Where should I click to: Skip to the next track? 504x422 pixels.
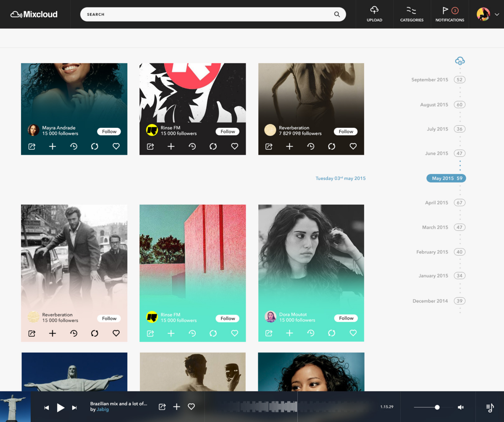[x=74, y=407]
